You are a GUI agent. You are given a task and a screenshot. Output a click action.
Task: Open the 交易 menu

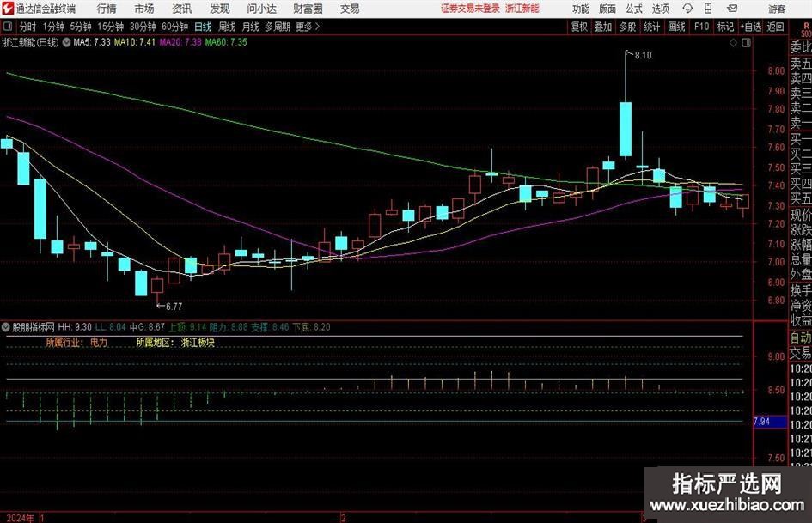pos(350,9)
